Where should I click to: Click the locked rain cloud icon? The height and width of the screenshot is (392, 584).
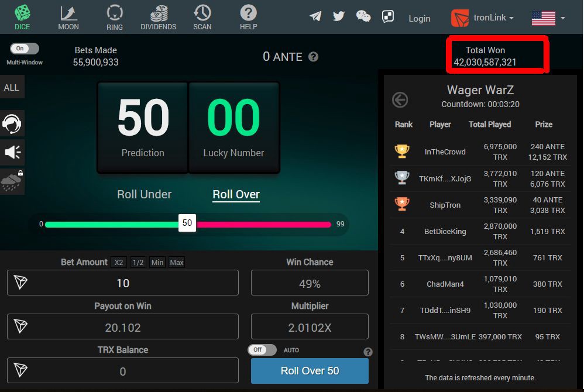tap(12, 181)
